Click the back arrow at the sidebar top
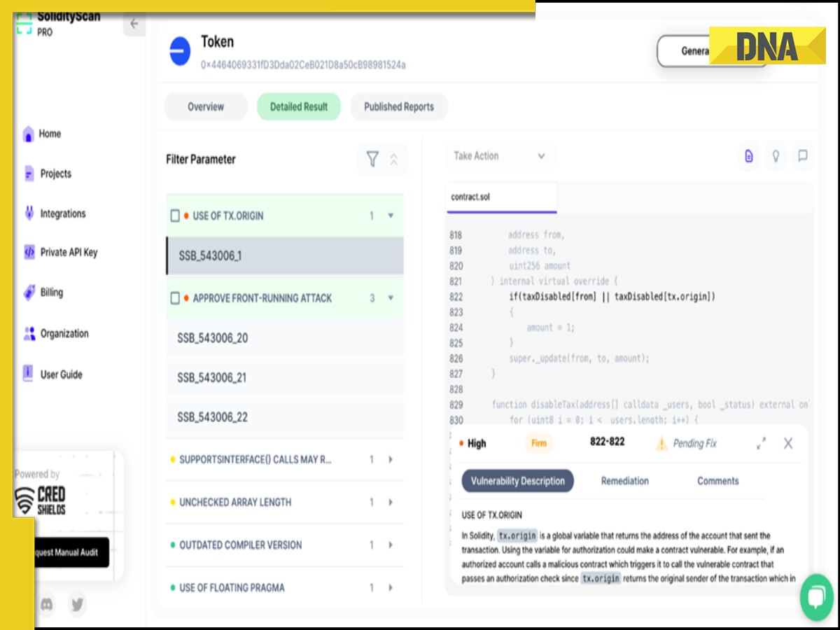This screenshot has width=840, height=630. 134,24
